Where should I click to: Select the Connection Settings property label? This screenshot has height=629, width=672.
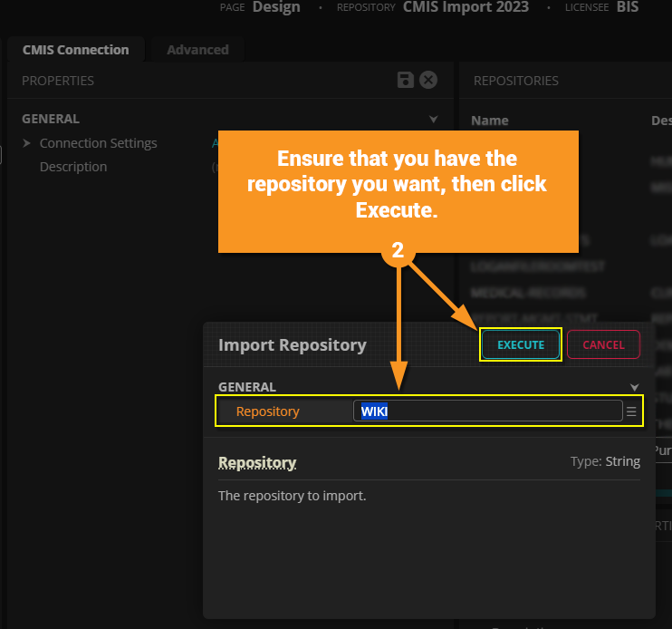pyautogui.click(x=99, y=143)
